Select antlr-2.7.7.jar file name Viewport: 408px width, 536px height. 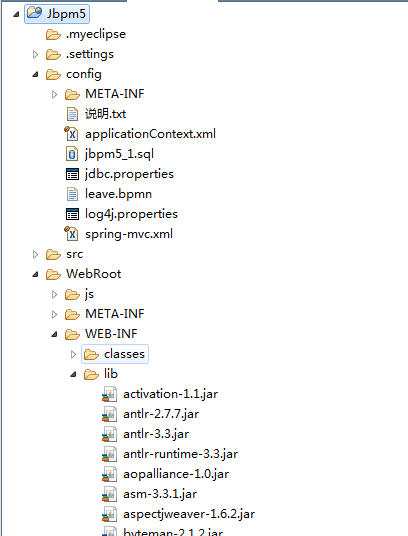pos(161,414)
